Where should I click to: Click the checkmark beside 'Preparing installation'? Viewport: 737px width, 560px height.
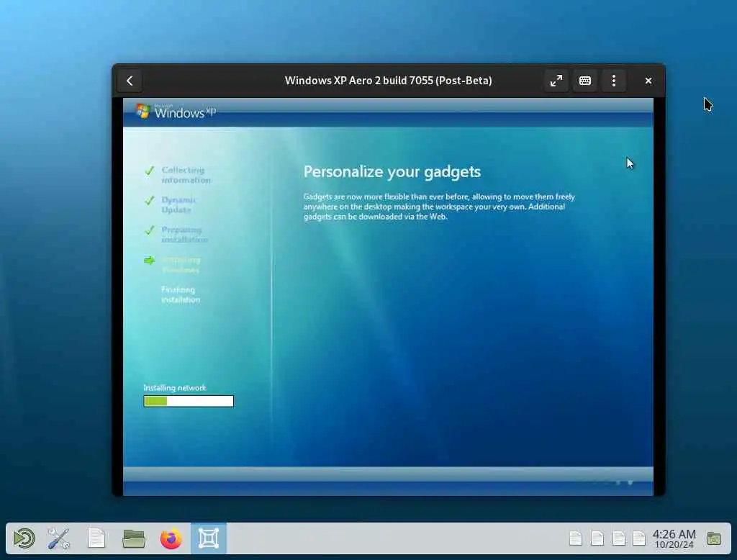tap(150, 230)
